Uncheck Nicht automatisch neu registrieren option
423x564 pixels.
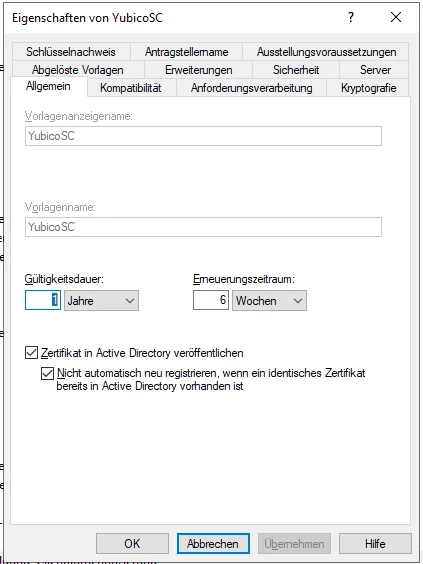[47, 373]
